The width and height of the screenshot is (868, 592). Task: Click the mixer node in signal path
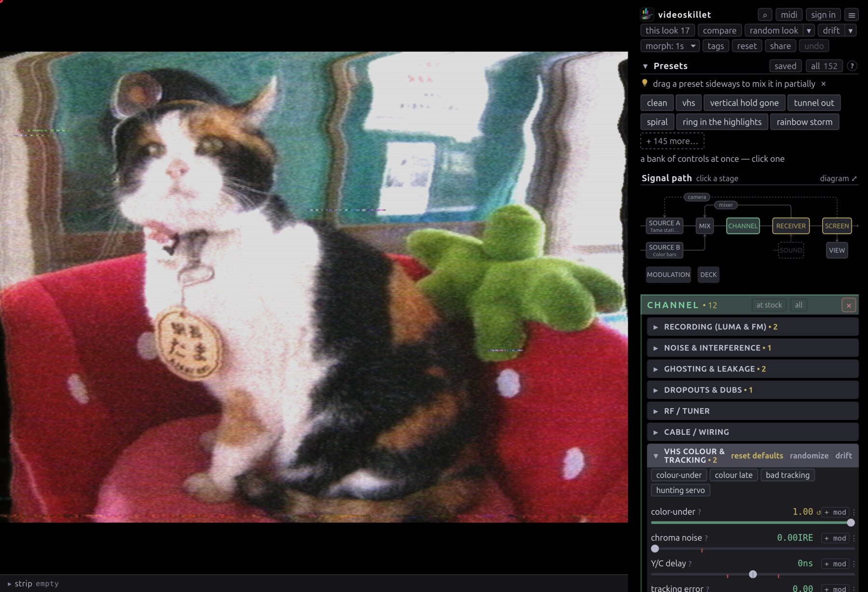[726, 205]
